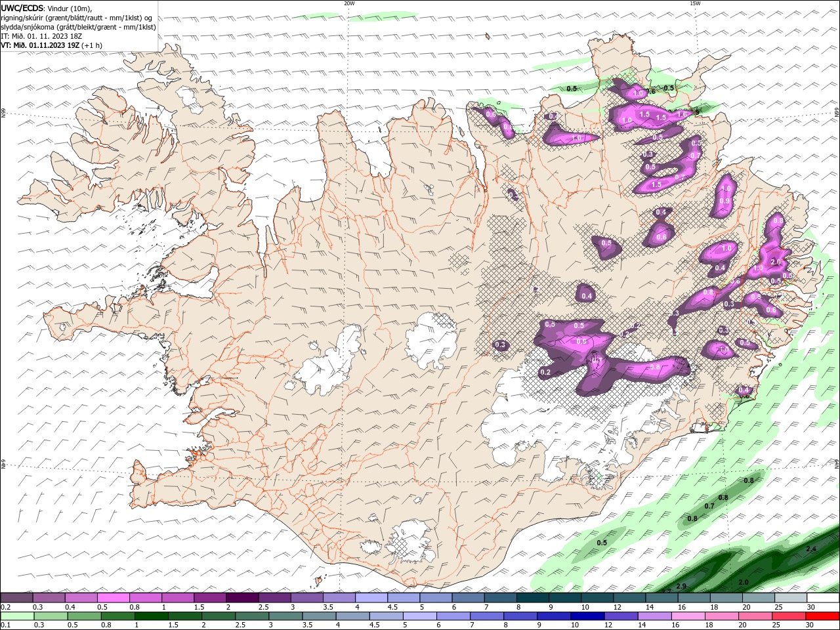Select the white swatch labeled 30 in upper legend
840x630 pixels.
823,598
